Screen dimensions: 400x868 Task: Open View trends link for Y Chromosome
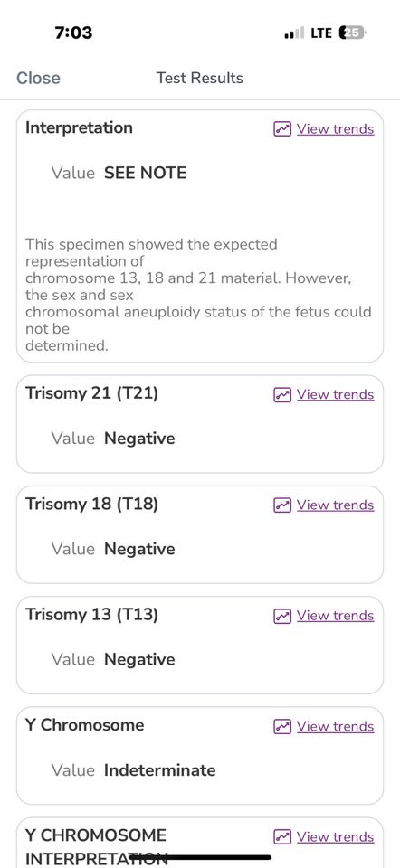tap(335, 726)
